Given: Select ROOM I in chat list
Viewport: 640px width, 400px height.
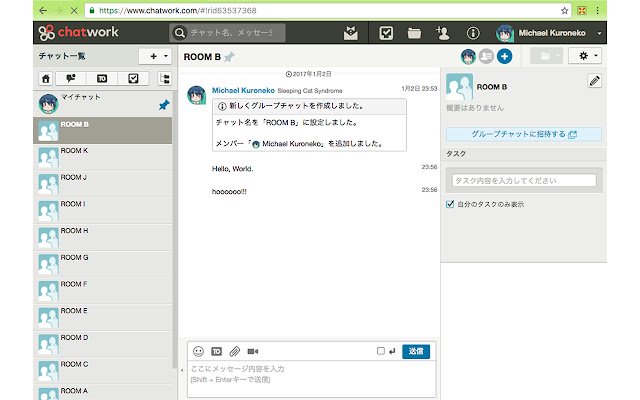Looking at the screenshot, I should (102, 211).
